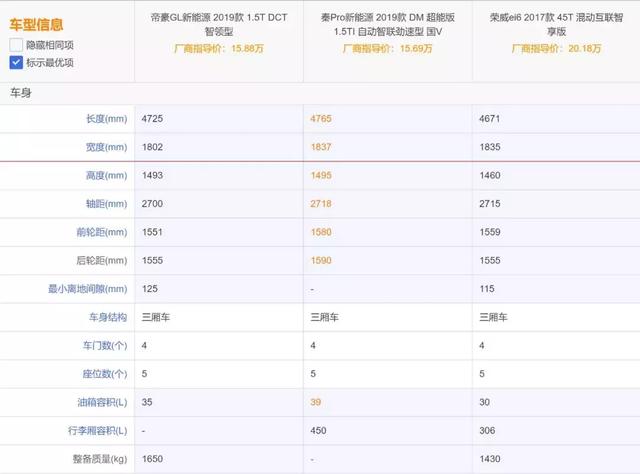Click the 车门数(个) row label
Screen dimensions: 640x474
[x=105, y=346]
